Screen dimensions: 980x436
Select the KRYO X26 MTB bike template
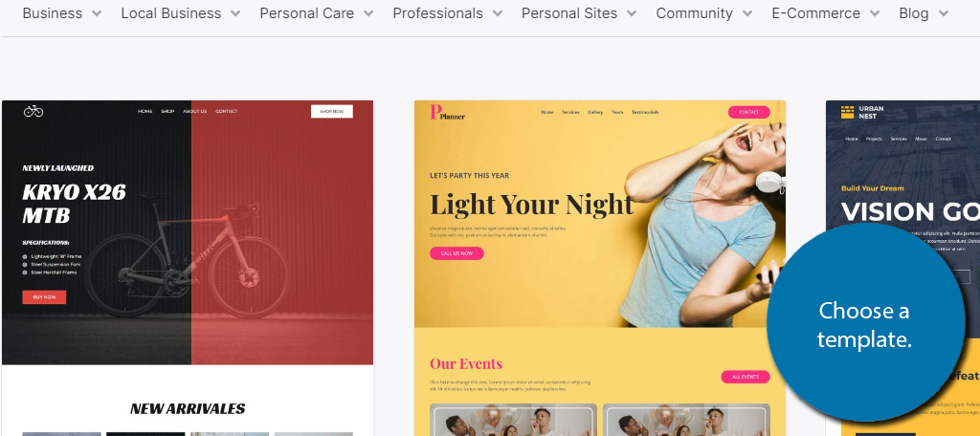188,268
